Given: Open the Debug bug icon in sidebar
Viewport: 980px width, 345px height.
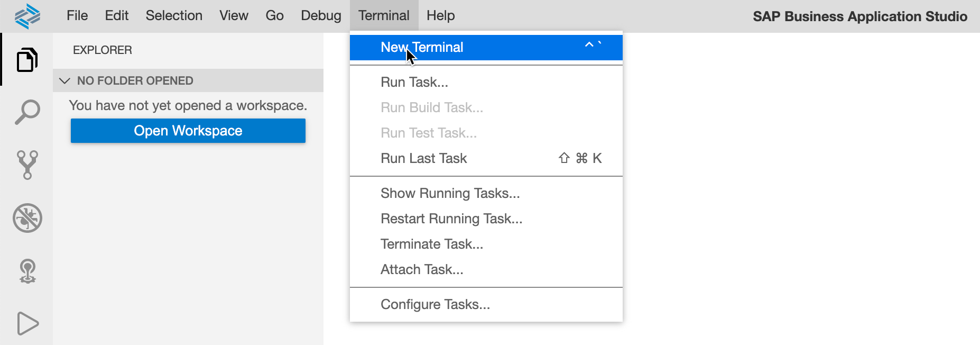Looking at the screenshot, I should tap(27, 218).
